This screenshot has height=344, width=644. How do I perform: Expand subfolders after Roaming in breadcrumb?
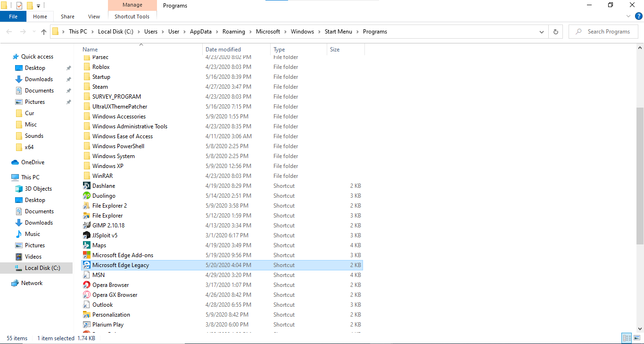(251, 32)
